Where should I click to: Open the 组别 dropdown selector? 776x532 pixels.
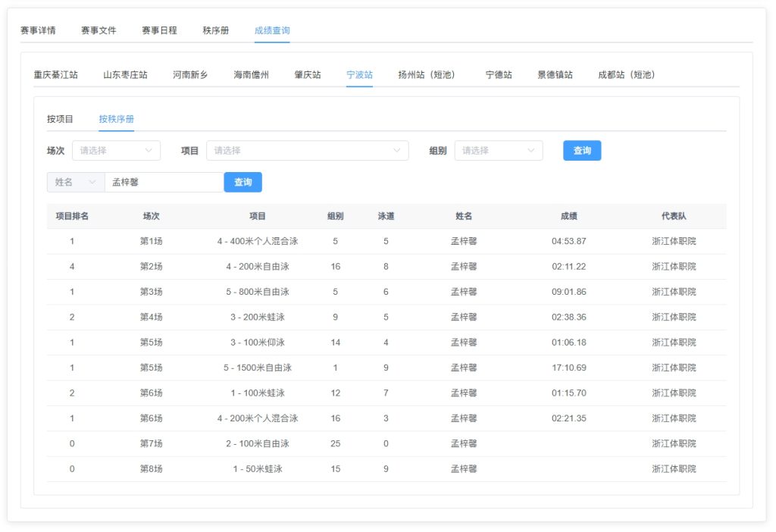click(498, 151)
